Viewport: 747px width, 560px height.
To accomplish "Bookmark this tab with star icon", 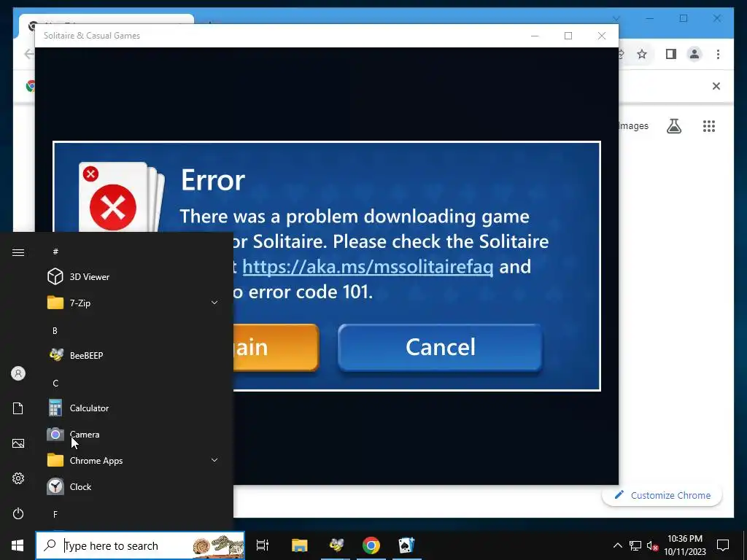I will coord(642,54).
